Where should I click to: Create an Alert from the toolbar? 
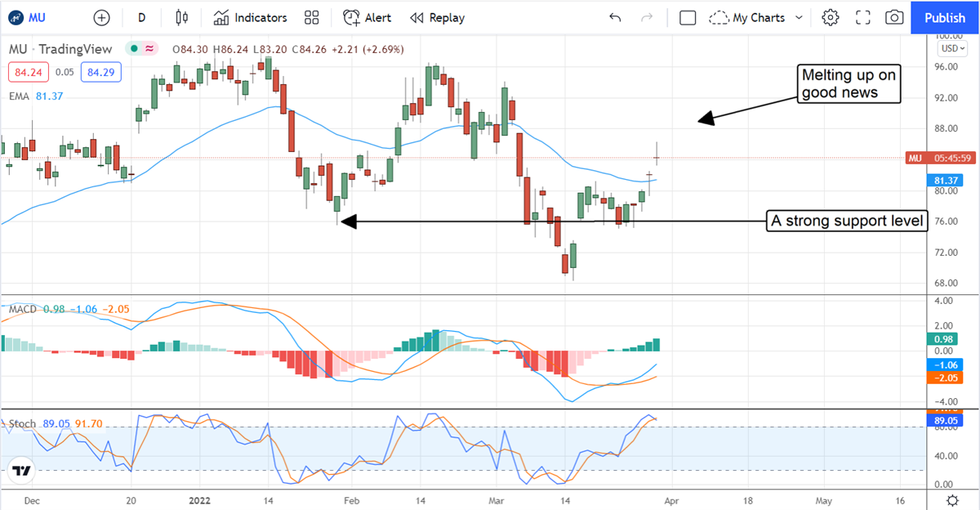[x=367, y=17]
